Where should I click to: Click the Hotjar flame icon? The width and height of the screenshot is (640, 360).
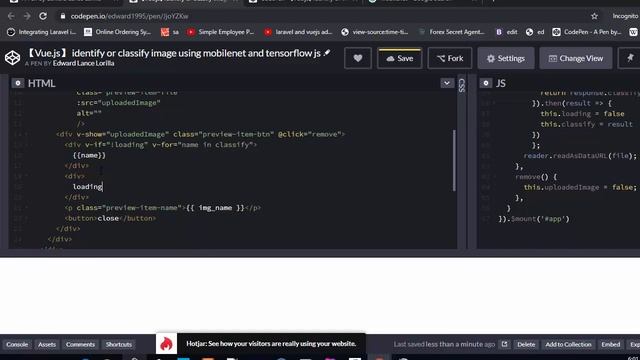166,344
